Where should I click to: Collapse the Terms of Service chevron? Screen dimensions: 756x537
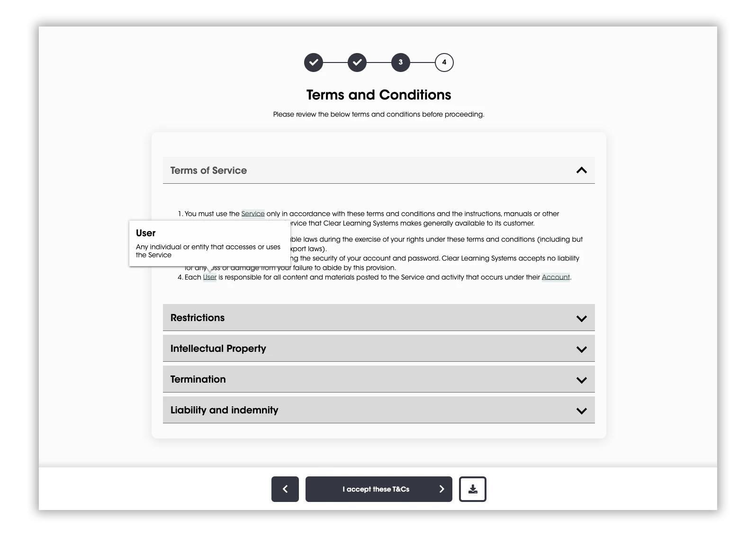click(x=581, y=170)
